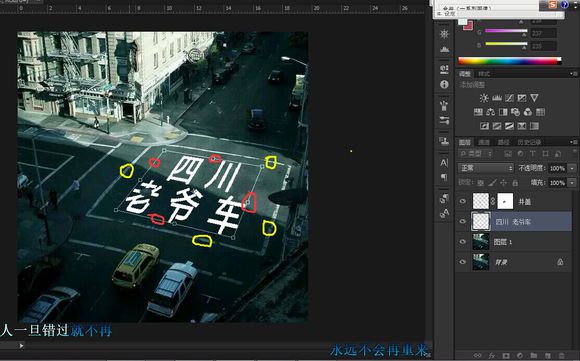580x361 pixels.
Task: Add an Invert adjustment layer
Action: click(x=484, y=126)
